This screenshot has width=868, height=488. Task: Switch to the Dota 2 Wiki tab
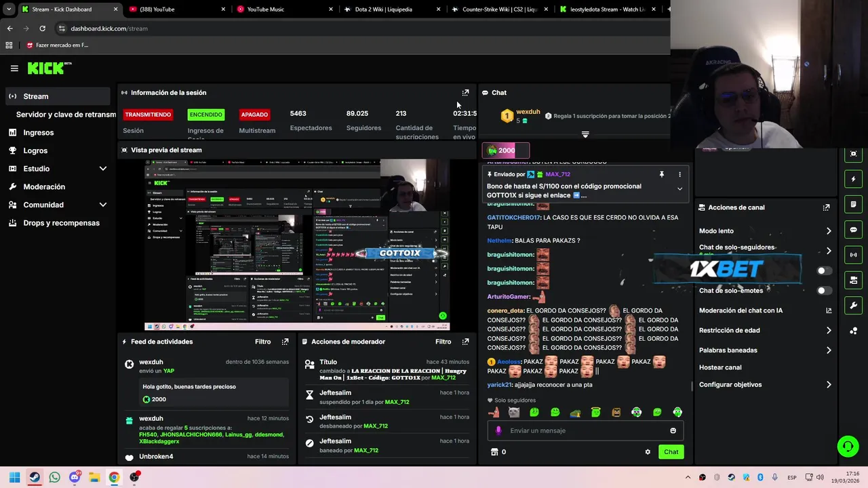click(x=393, y=9)
